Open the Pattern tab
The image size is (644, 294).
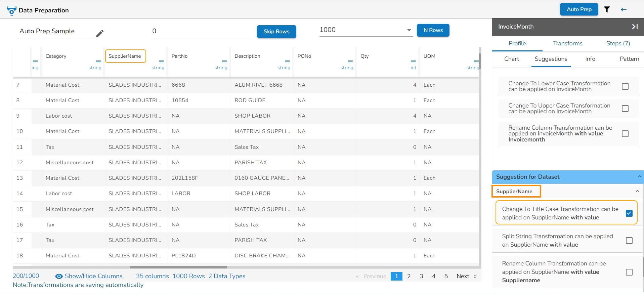[629, 59]
